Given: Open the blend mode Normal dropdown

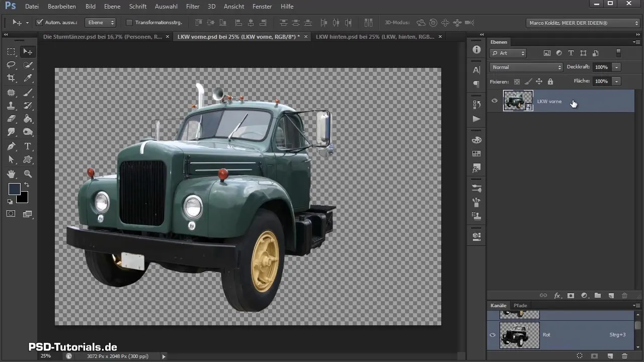Looking at the screenshot, I should 526,67.
